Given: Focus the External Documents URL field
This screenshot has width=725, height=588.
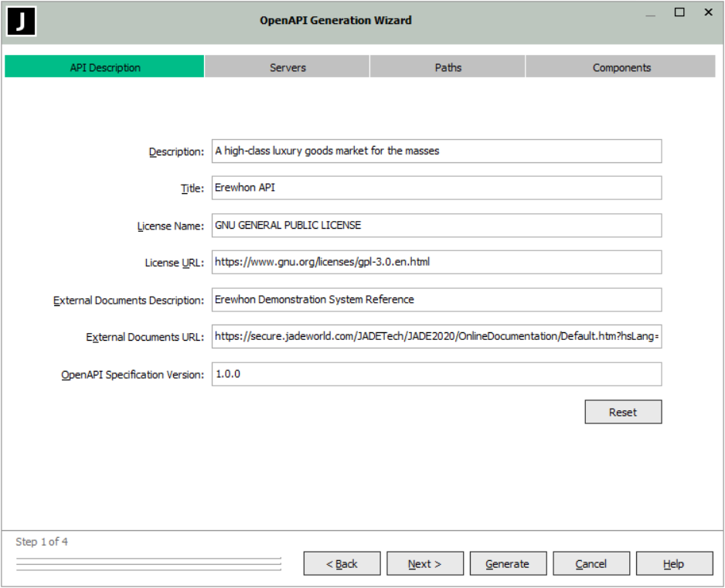Looking at the screenshot, I should click(x=436, y=337).
